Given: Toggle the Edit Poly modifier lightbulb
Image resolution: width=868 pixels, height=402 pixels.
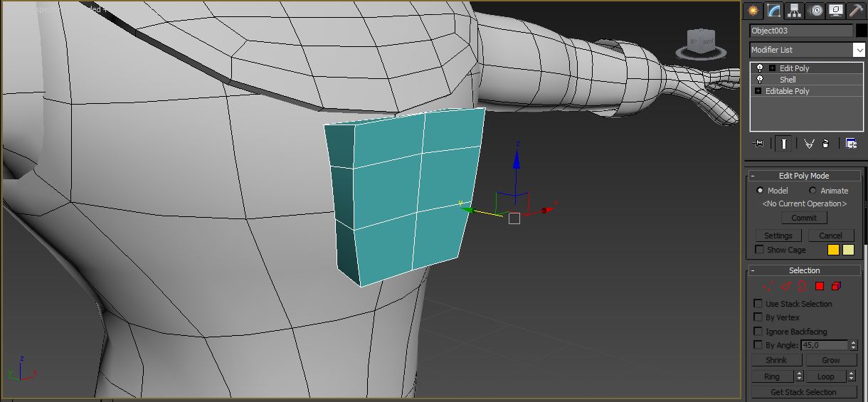Looking at the screenshot, I should [760, 68].
